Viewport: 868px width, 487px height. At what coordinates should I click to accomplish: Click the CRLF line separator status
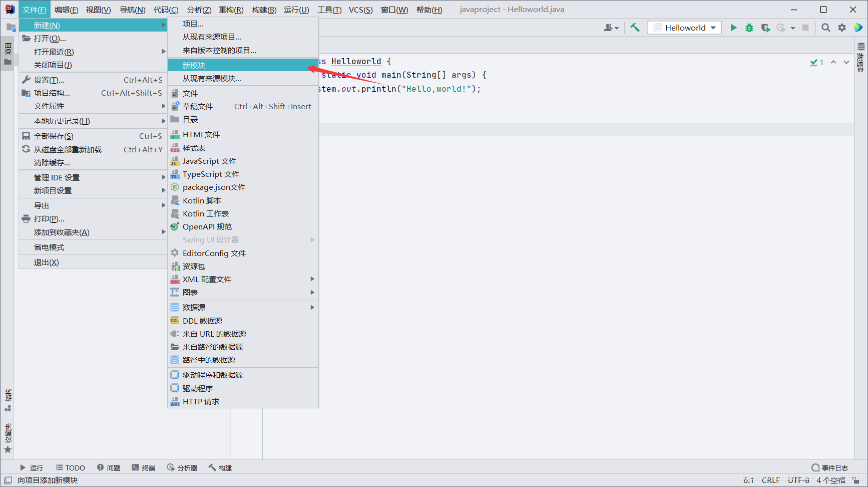(771, 480)
